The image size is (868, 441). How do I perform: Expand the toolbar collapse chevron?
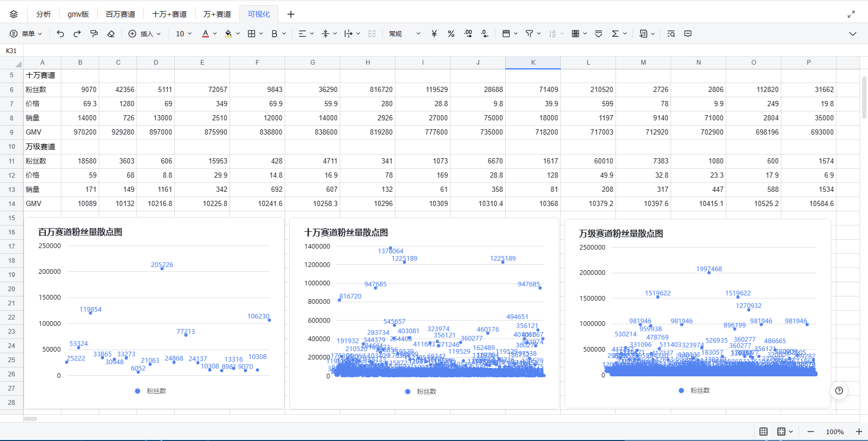point(853,34)
